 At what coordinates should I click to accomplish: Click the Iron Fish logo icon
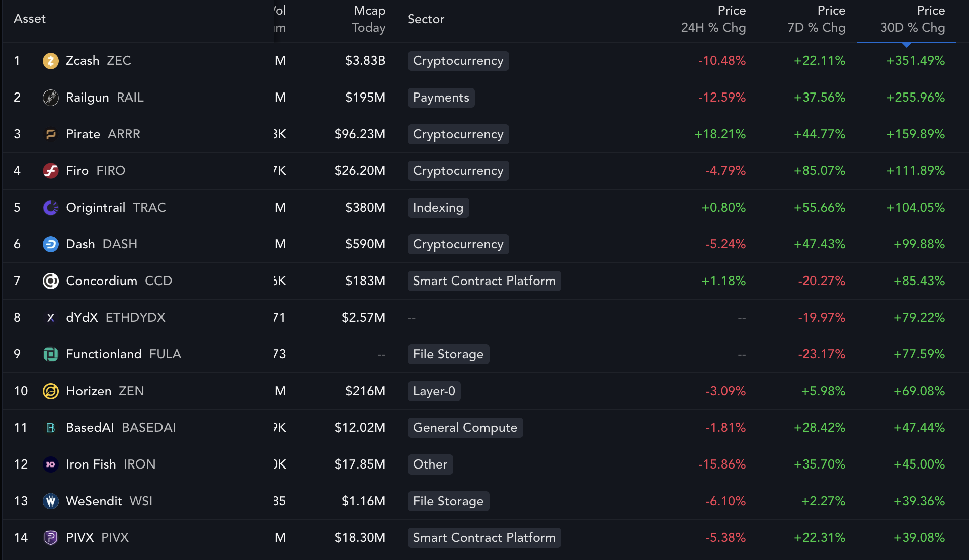pos(50,464)
